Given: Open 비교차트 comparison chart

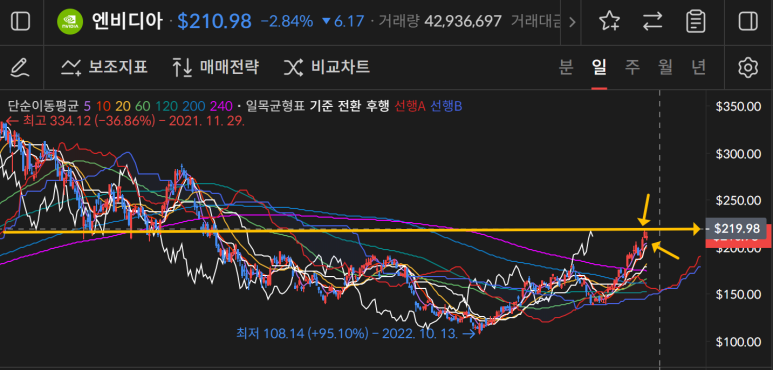Looking at the screenshot, I should click(x=326, y=67).
